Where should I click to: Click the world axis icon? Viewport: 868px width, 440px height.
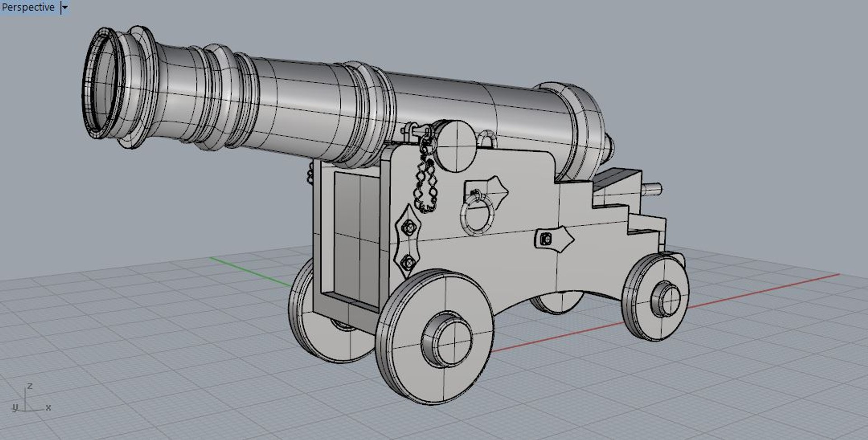tap(31, 398)
